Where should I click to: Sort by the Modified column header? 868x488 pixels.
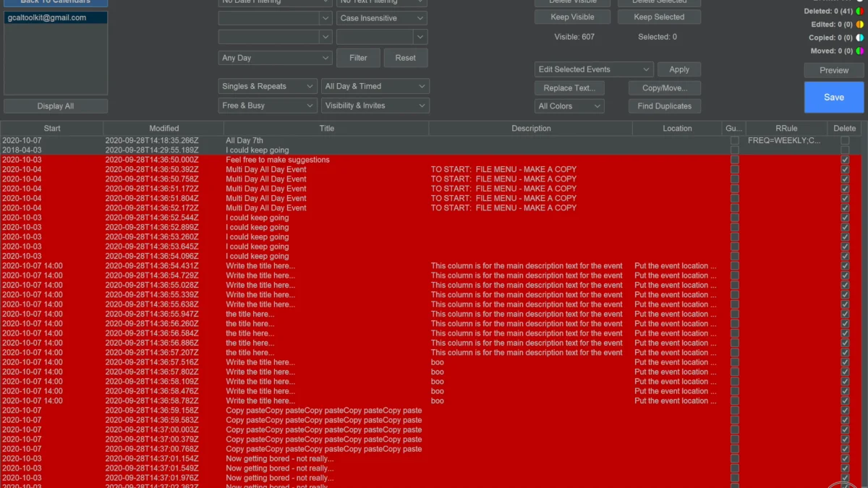click(x=164, y=129)
